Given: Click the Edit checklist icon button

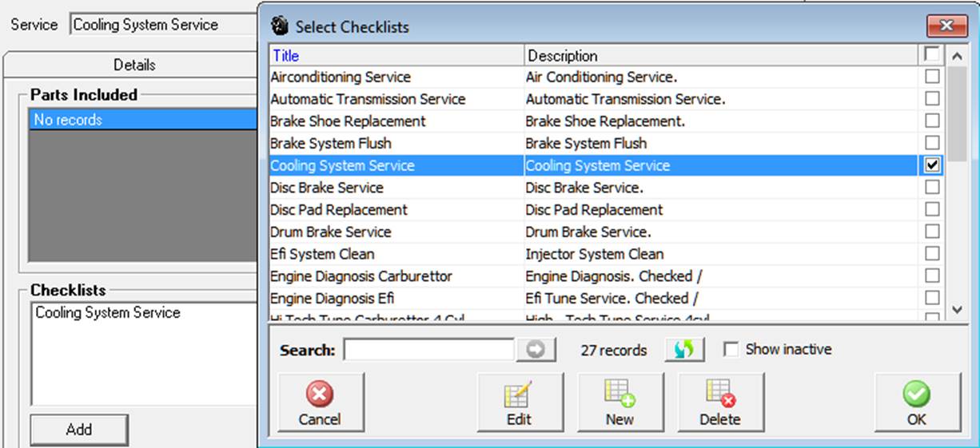Looking at the screenshot, I should pos(520,402).
